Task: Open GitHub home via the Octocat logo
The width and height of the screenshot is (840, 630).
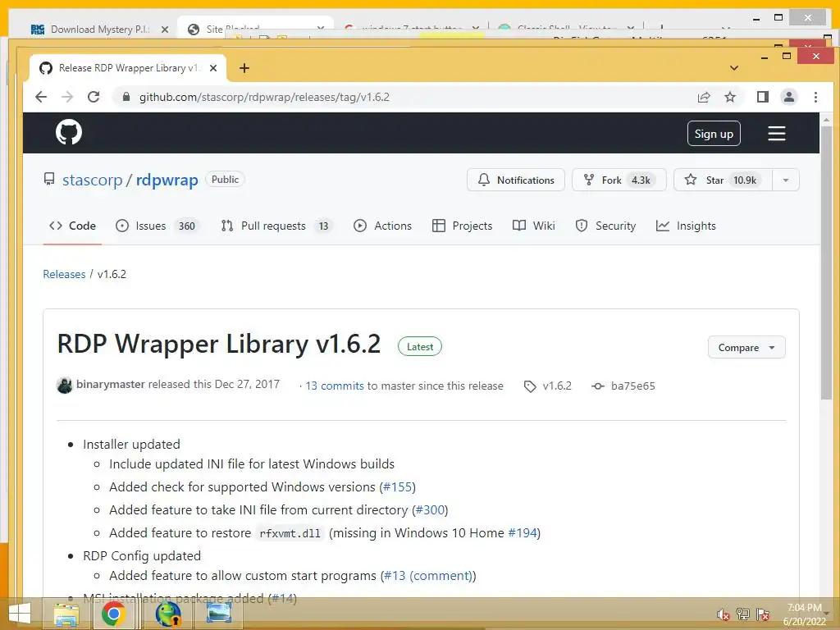Action: coord(69,132)
